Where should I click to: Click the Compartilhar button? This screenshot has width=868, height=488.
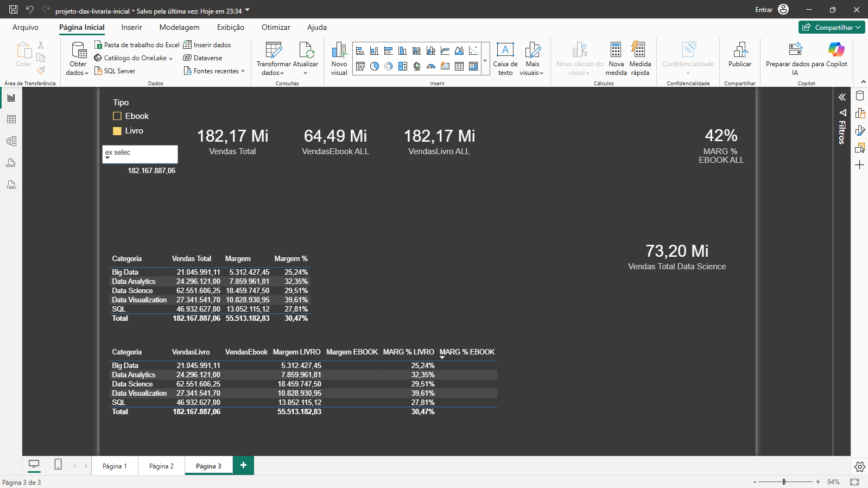coord(832,27)
